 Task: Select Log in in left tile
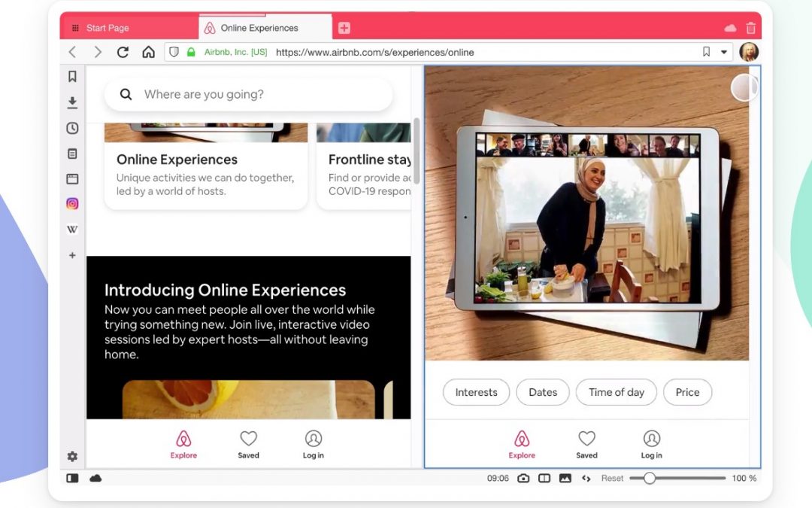click(314, 445)
